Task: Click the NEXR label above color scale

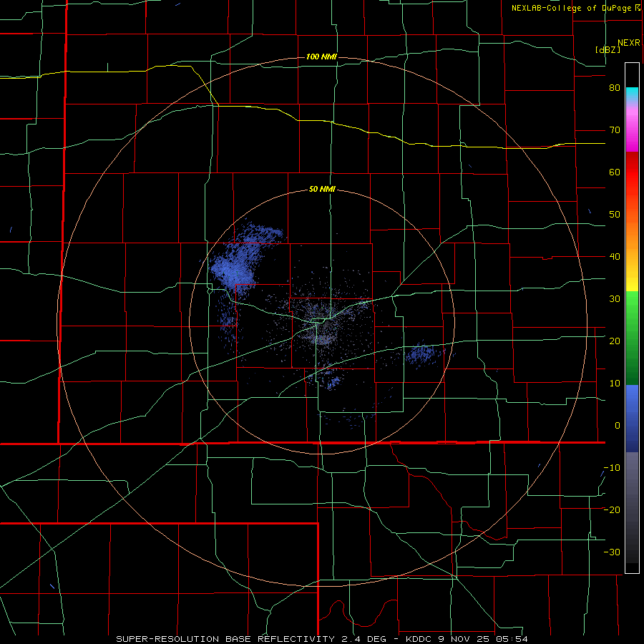Action: (x=629, y=43)
